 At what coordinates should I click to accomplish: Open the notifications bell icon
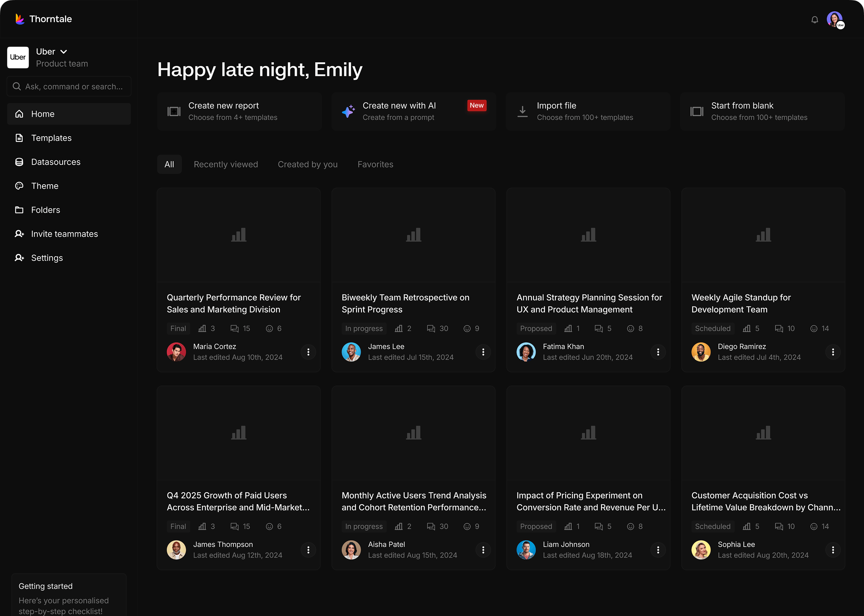point(814,19)
